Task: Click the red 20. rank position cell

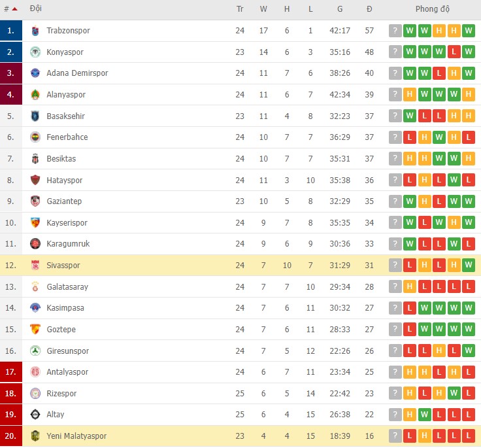Action: pos(10,436)
